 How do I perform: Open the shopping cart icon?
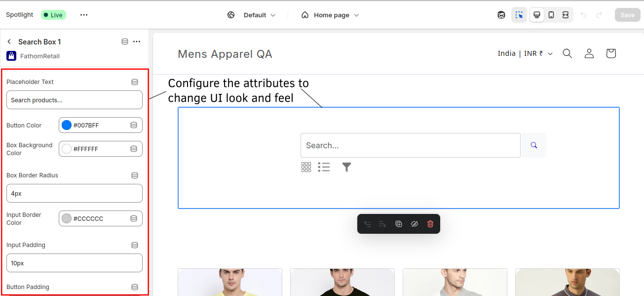click(610, 53)
